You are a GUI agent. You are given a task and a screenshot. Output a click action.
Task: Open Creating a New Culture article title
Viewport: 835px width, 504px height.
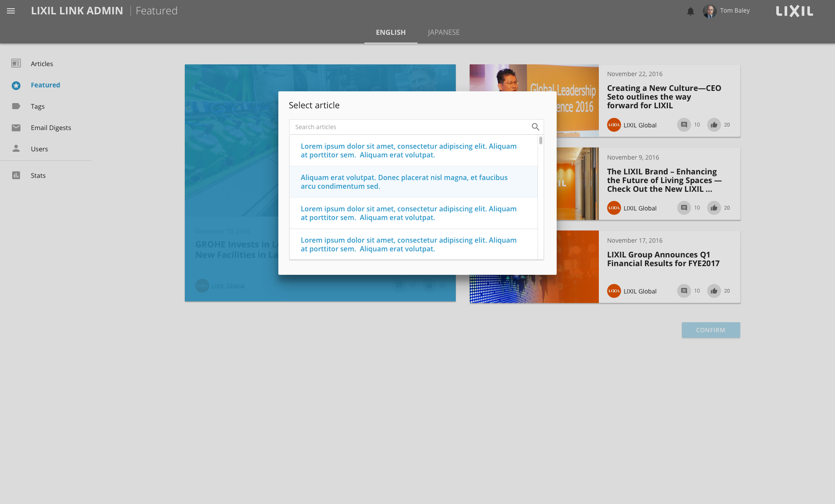(664, 97)
